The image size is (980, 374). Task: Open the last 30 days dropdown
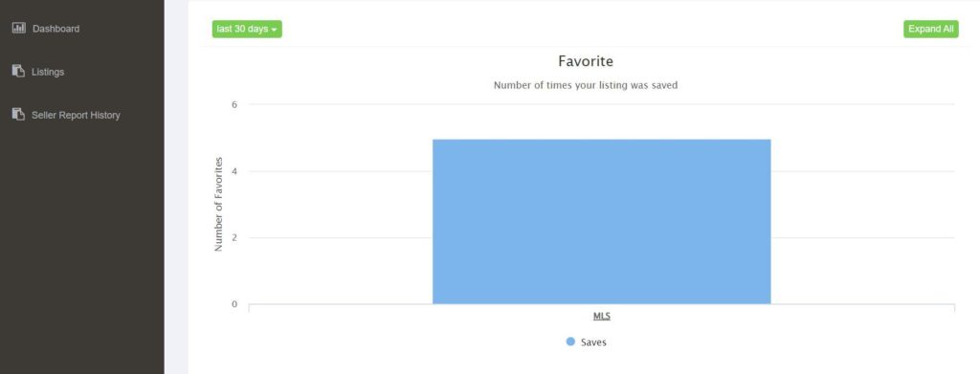(x=247, y=29)
